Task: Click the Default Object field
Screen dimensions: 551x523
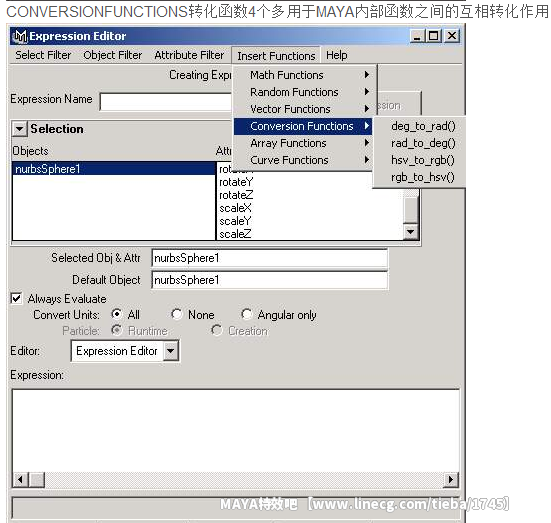Action: coord(270,280)
